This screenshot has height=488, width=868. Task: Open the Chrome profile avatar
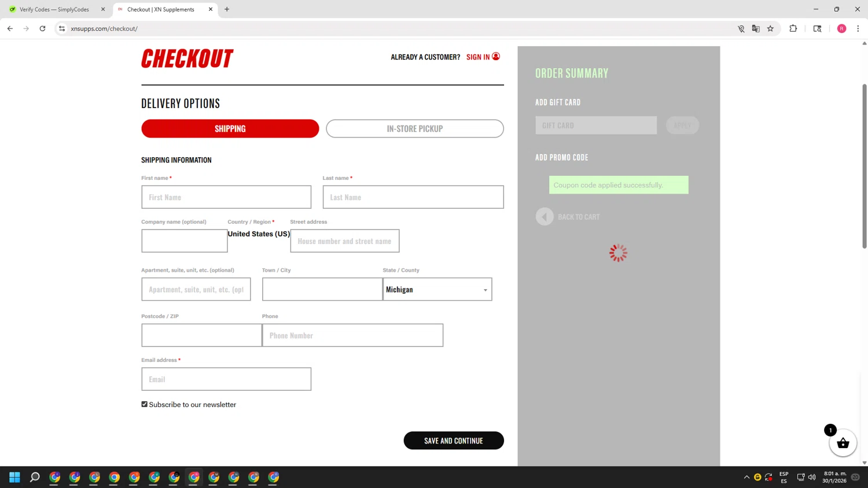coord(841,28)
